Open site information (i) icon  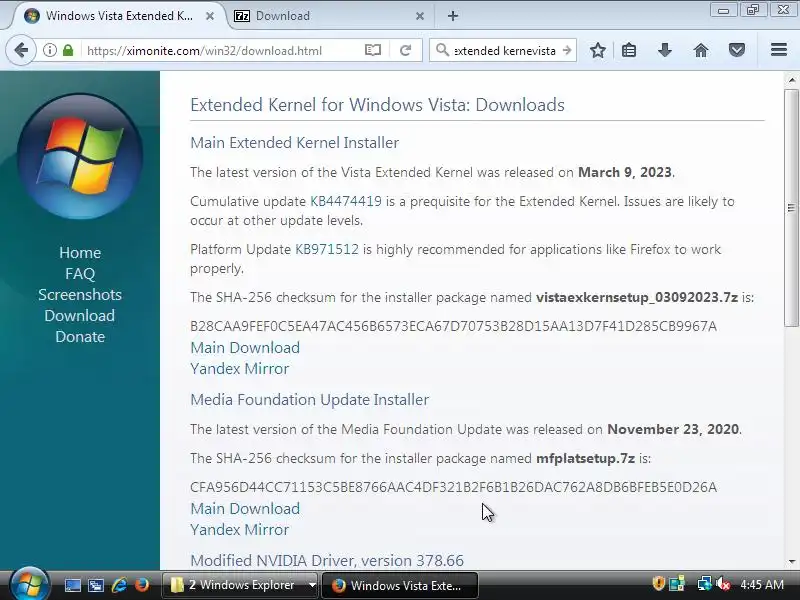pyautogui.click(x=49, y=50)
